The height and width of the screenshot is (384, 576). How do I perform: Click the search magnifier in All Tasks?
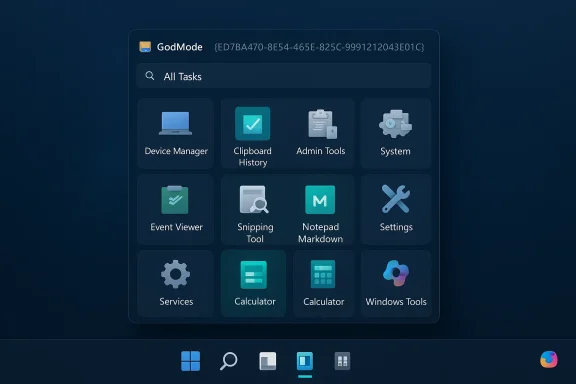[x=150, y=76]
